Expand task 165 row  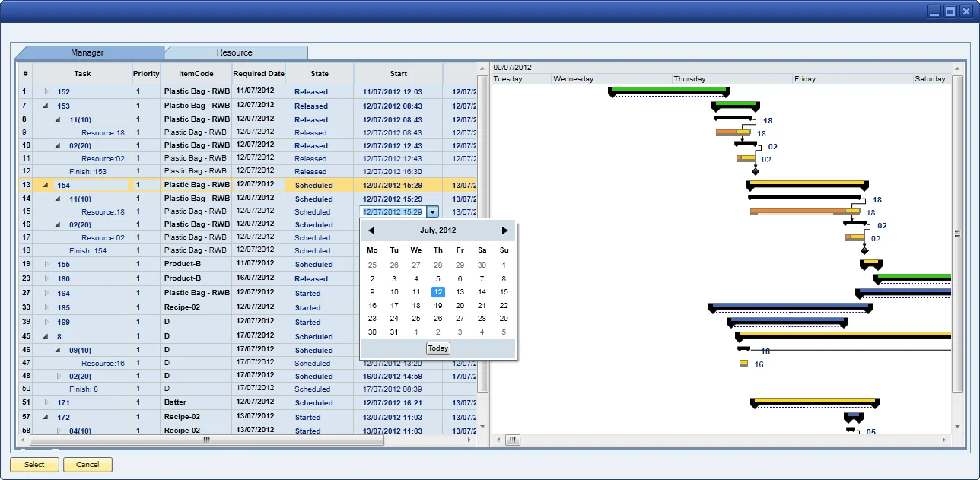[x=46, y=308]
